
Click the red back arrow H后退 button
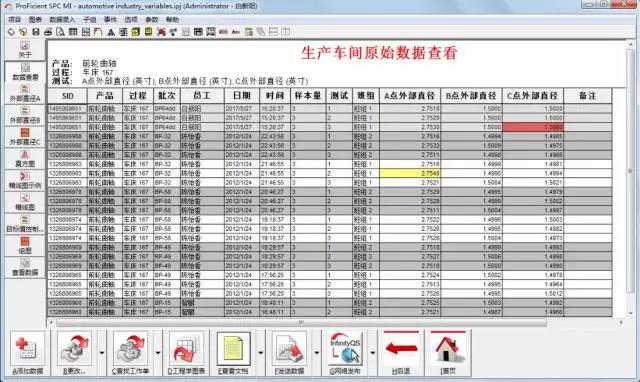401,353
